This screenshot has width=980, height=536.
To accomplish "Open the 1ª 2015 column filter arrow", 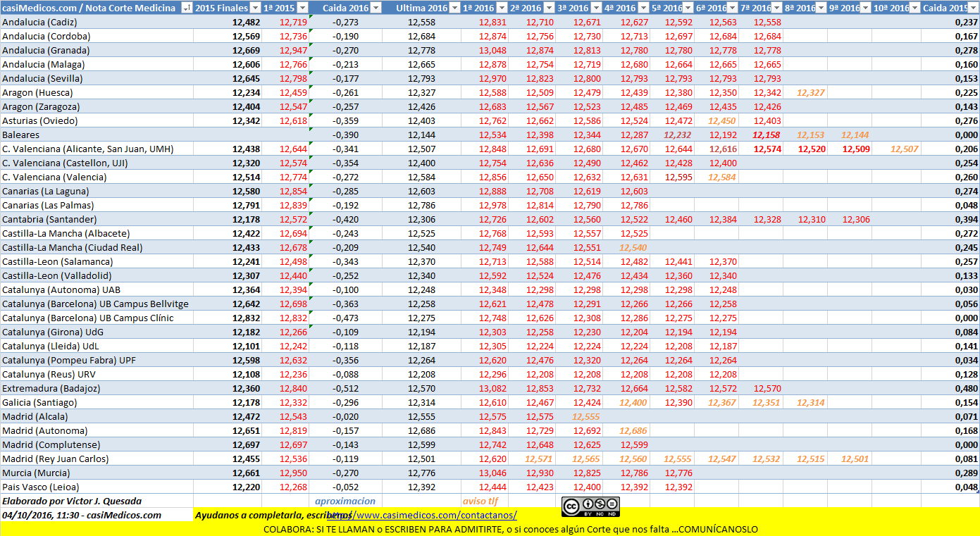I will tap(303, 8).
